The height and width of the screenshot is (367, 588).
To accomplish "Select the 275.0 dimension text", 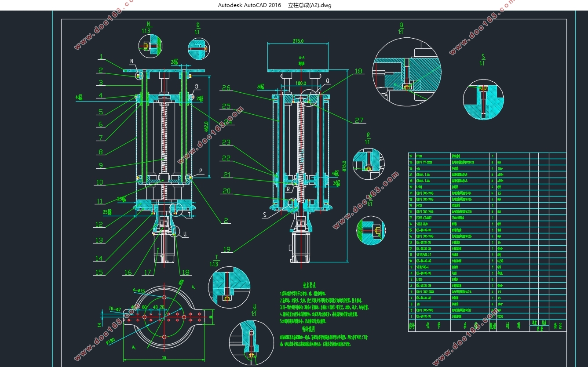I will click(298, 41).
